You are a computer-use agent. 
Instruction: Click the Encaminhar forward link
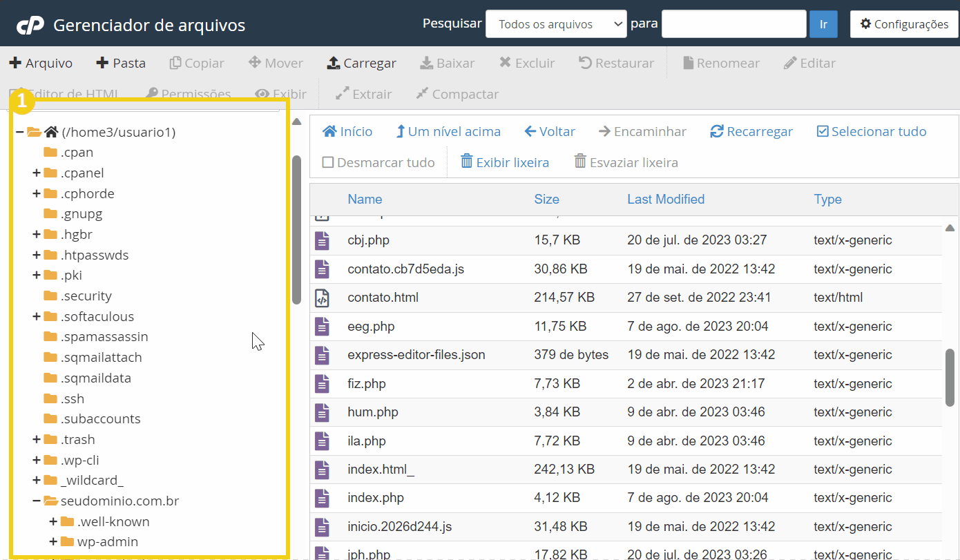[642, 131]
